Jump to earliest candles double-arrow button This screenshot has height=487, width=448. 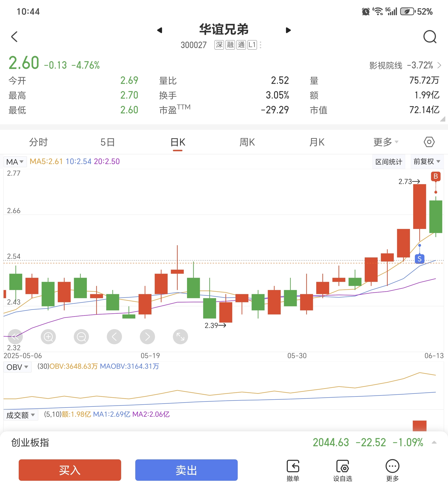tap(15, 336)
